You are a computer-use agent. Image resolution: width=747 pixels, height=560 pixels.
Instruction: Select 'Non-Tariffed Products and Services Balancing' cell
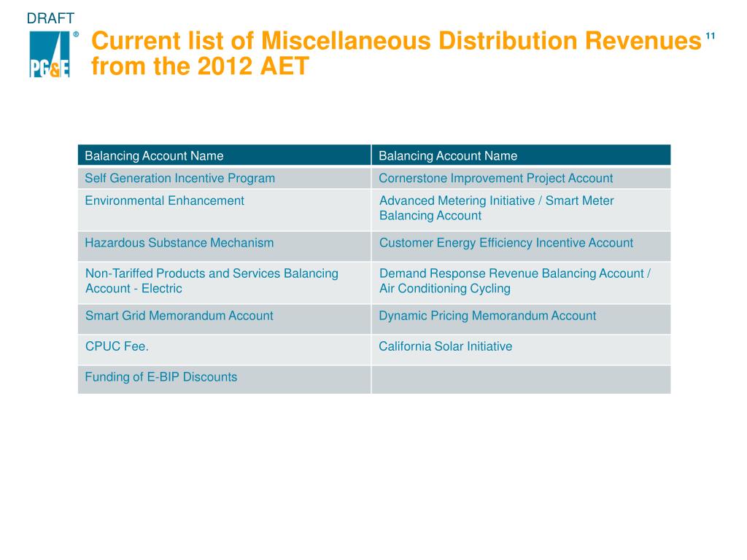pos(225,283)
